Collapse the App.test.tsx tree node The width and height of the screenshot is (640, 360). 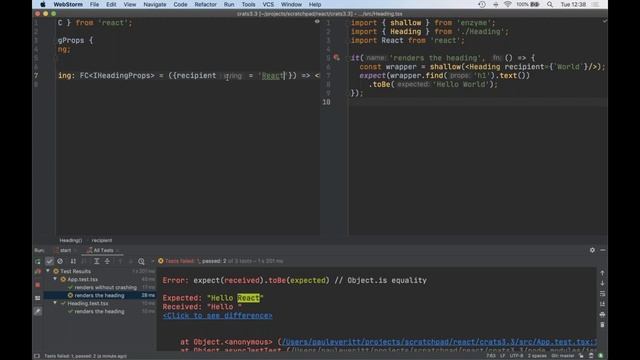click(x=55, y=279)
